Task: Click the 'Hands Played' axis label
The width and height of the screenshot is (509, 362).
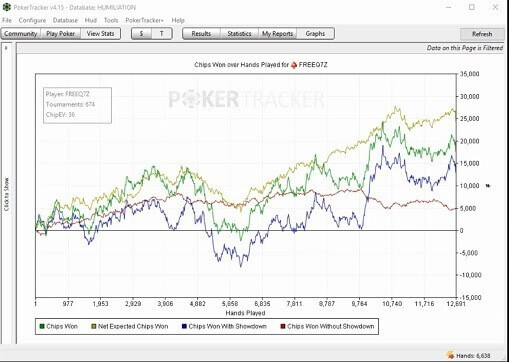Action: click(x=245, y=313)
